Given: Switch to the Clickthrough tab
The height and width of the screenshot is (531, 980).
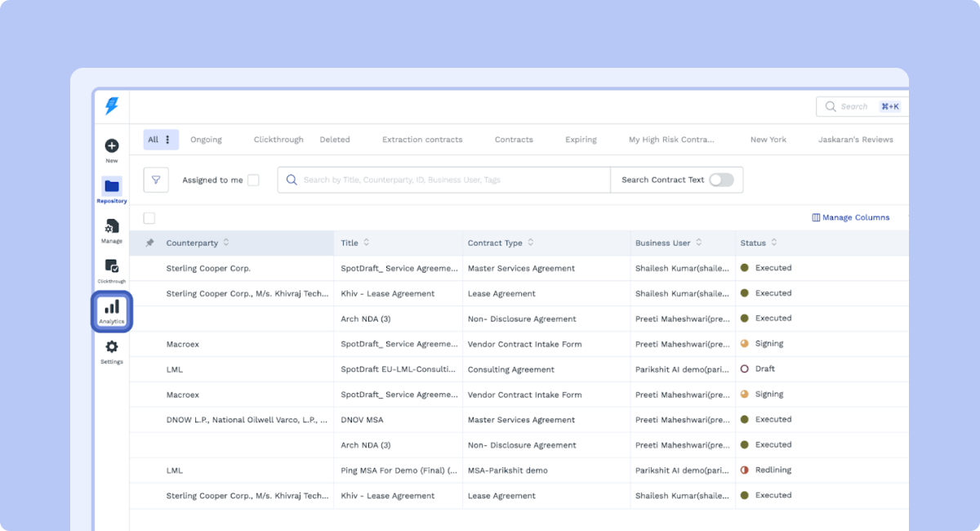Looking at the screenshot, I should click(278, 140).
